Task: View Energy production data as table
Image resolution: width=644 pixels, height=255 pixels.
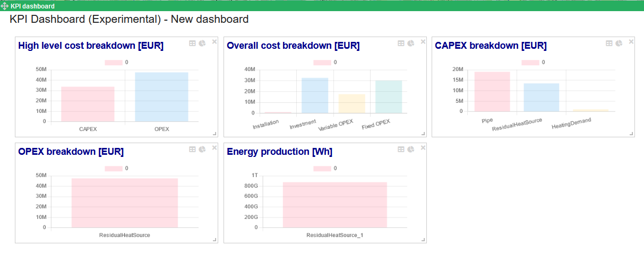Action: tap(401, 150)
